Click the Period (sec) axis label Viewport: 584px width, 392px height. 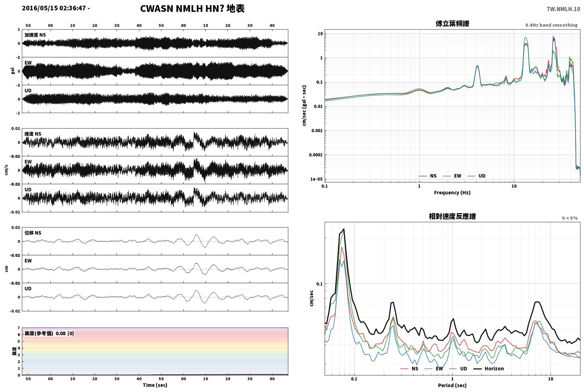[x=452, y=385]
